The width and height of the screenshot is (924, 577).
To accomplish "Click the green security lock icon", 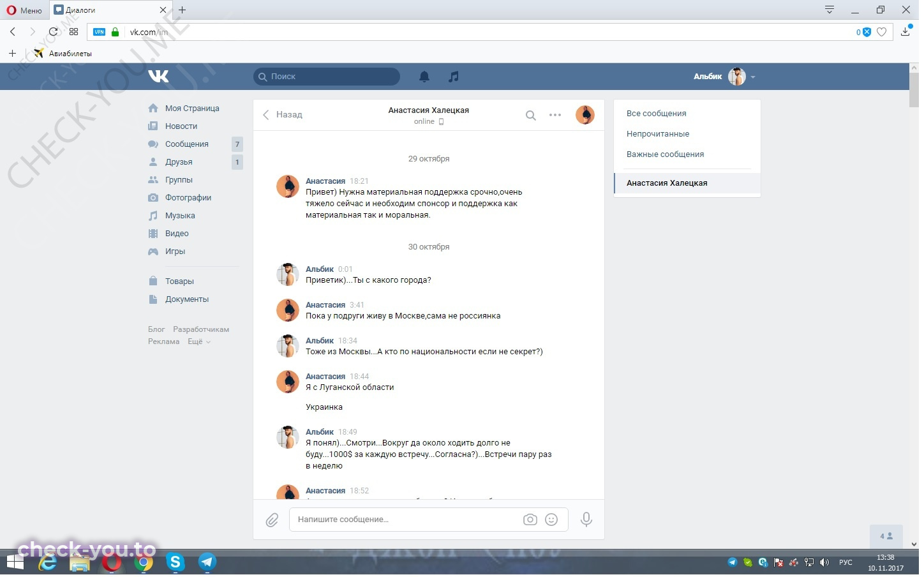I will point(115,32).
